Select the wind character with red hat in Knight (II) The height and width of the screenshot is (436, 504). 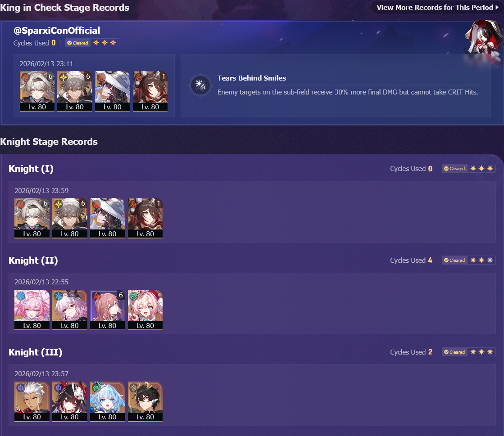pyautogui.click(x=145, y=310)
